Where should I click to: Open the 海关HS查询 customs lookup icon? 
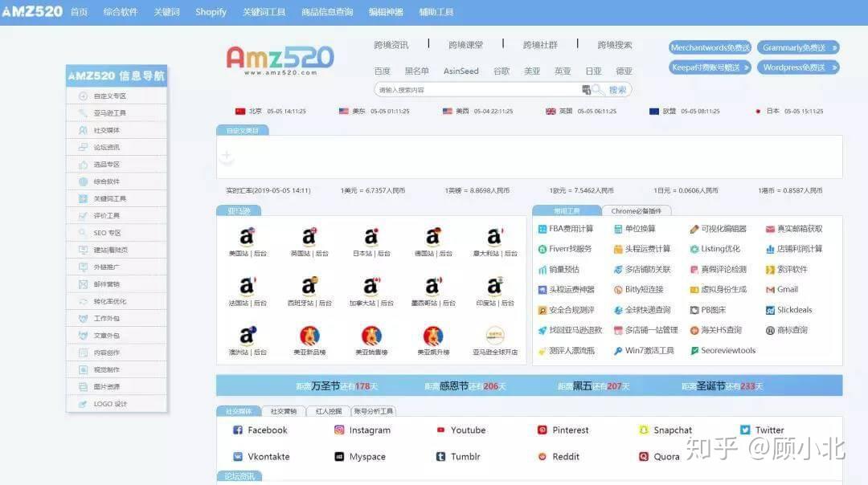coord(716,330)
